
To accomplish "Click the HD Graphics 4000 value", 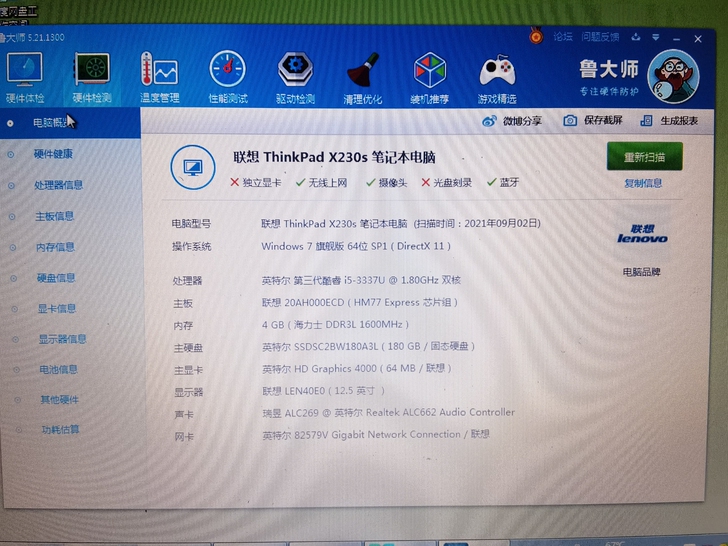I will point(357,369).
